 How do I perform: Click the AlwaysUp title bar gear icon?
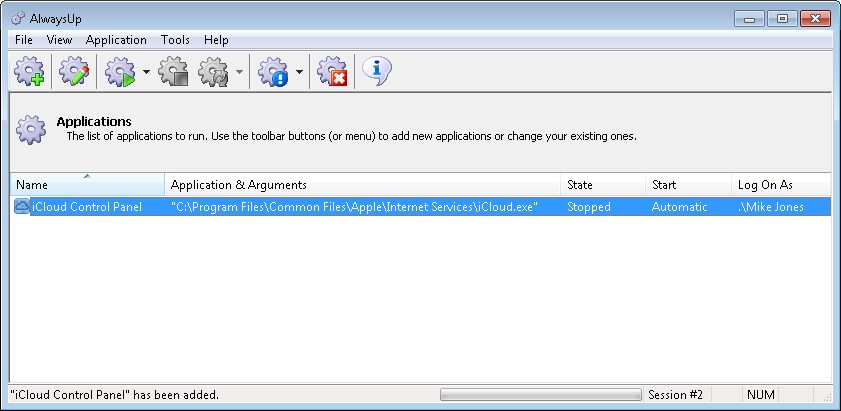click(x=18, y=18)
